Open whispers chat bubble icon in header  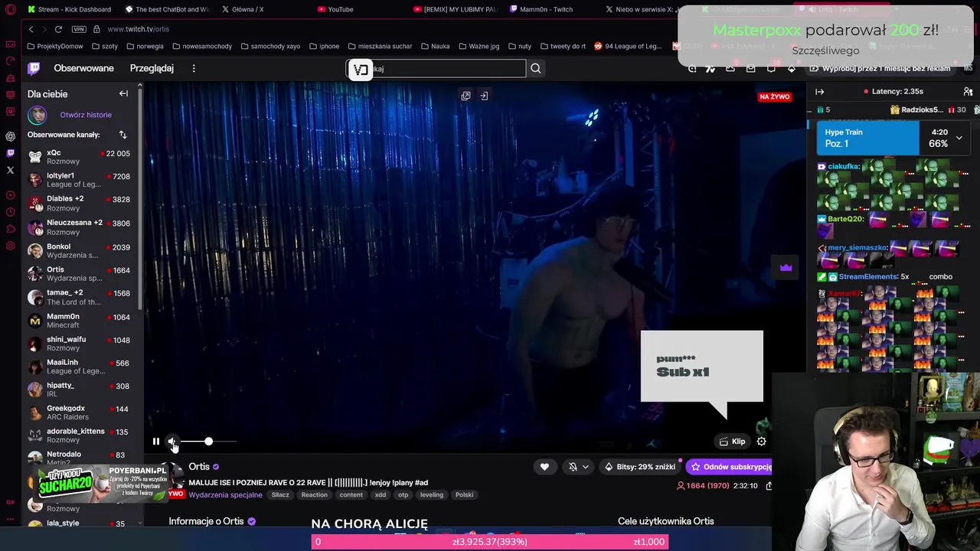(x=771, y=68)
